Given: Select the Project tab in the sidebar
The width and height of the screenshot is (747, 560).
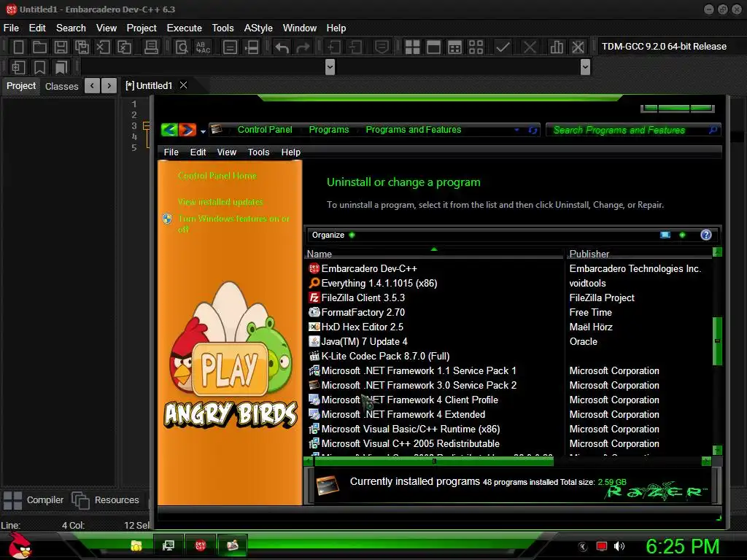Looking at the screenshot, I should [x=21, y=86].
